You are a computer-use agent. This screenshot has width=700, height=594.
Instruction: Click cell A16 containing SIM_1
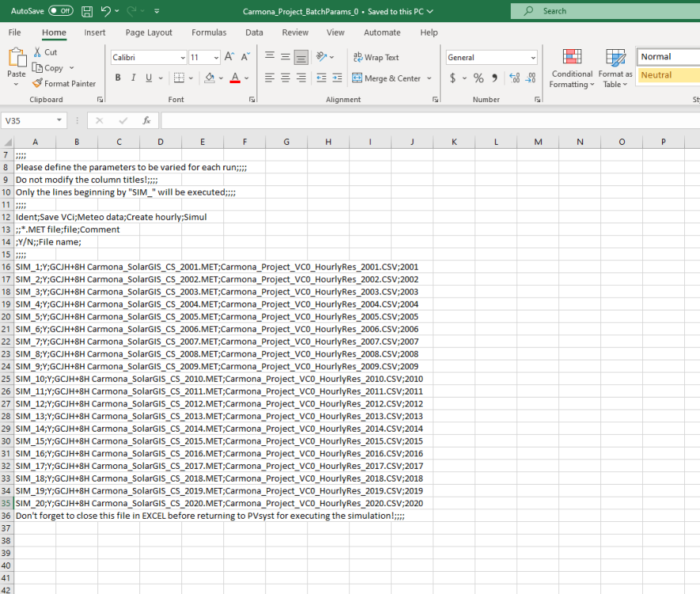[35, 266]
